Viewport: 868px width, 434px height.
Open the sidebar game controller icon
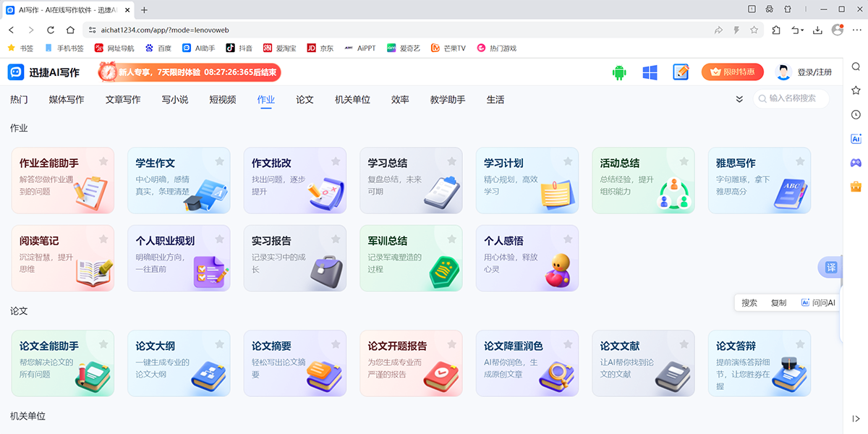pos(856,162)
